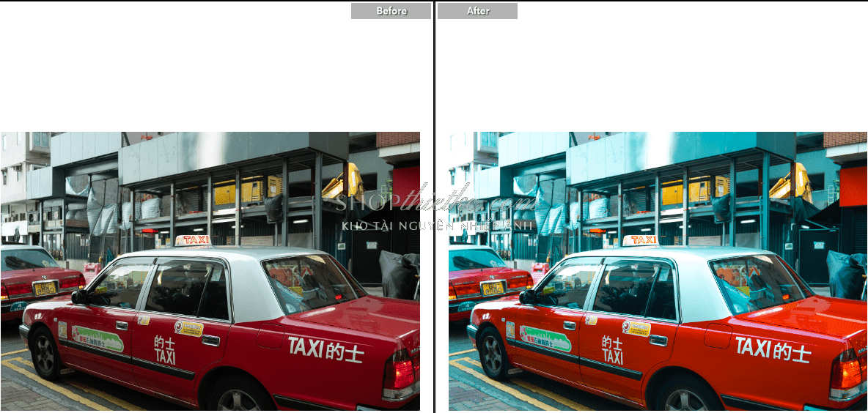Click the rear TAXI 的士 lettering in Before photo
The height and width of the screenshot is (413, 868).
[325, 349]
